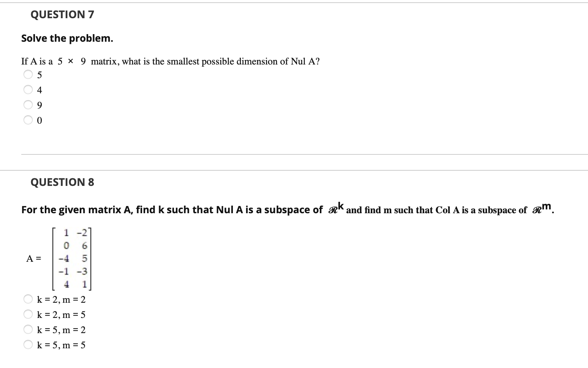588x368 pixels.
Task: Click the Solve the problem text
Action: click(66, 38)
